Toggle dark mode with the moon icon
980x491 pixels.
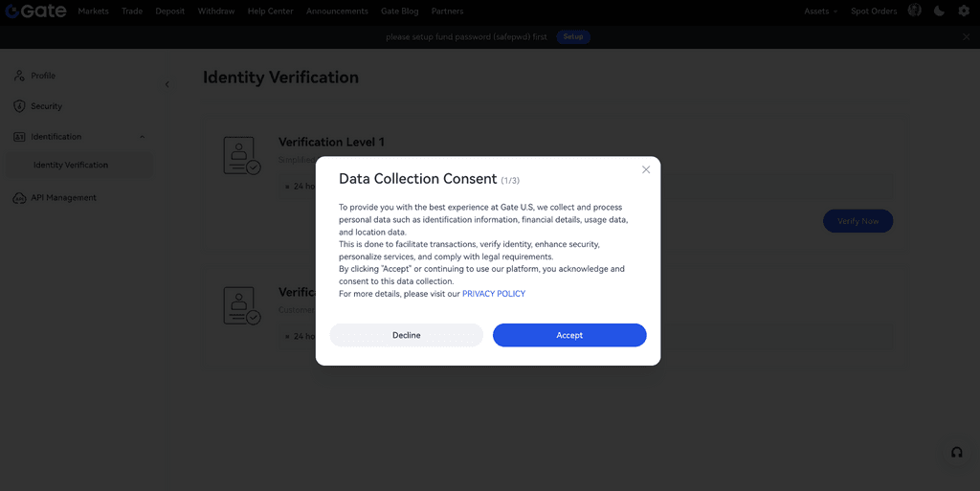(x=939, y=11)
